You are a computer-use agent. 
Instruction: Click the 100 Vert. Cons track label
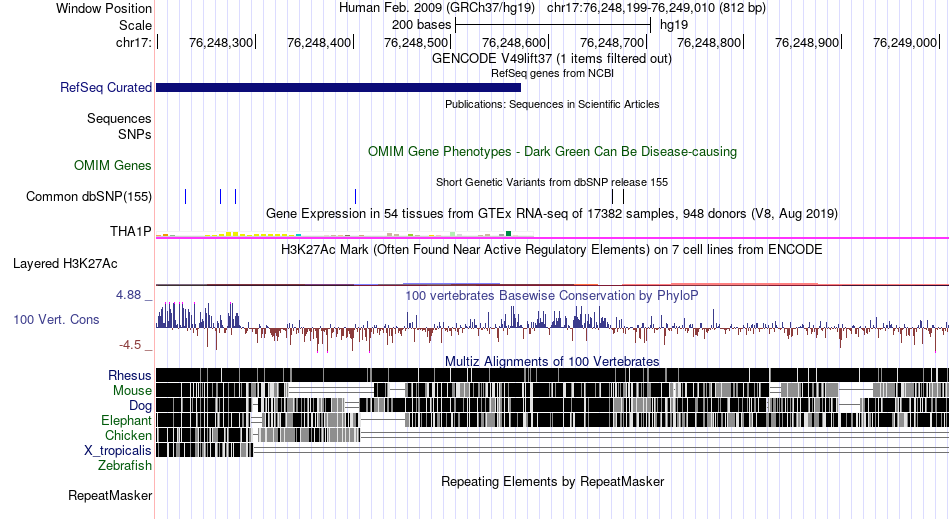56,319
